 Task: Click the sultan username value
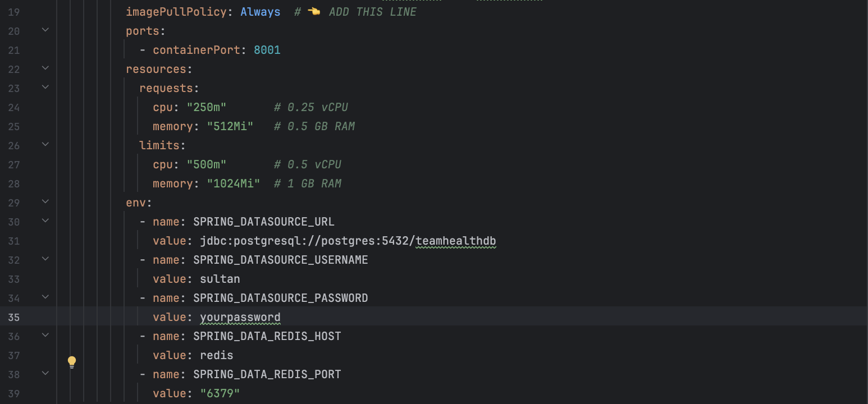220,279
